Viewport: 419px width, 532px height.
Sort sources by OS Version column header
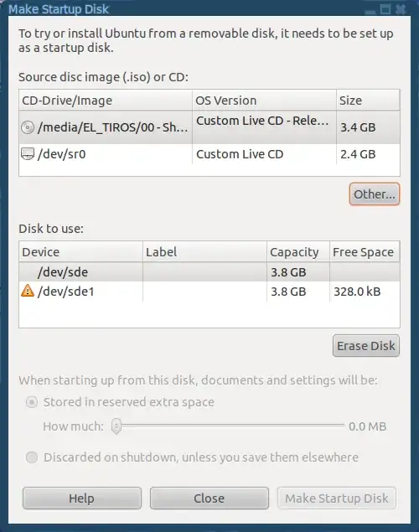(x=264, y=100)
